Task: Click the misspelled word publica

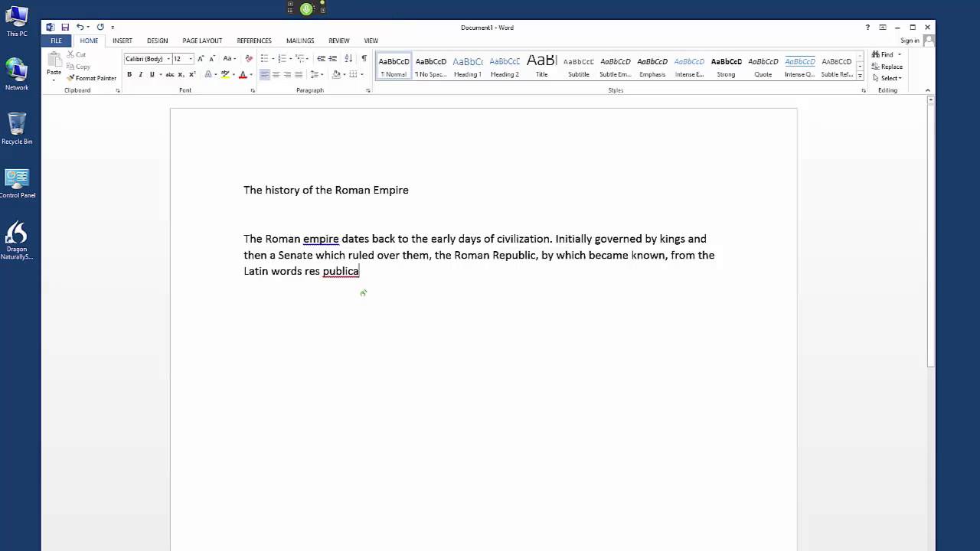Action: tap(341, 271)
